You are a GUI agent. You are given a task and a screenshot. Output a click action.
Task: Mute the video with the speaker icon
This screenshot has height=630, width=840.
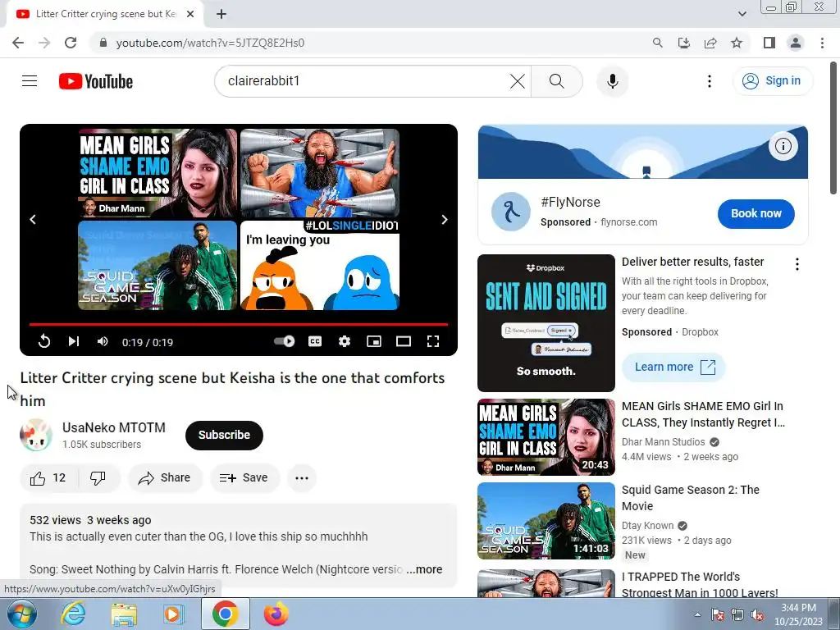(x=103, y=341)
